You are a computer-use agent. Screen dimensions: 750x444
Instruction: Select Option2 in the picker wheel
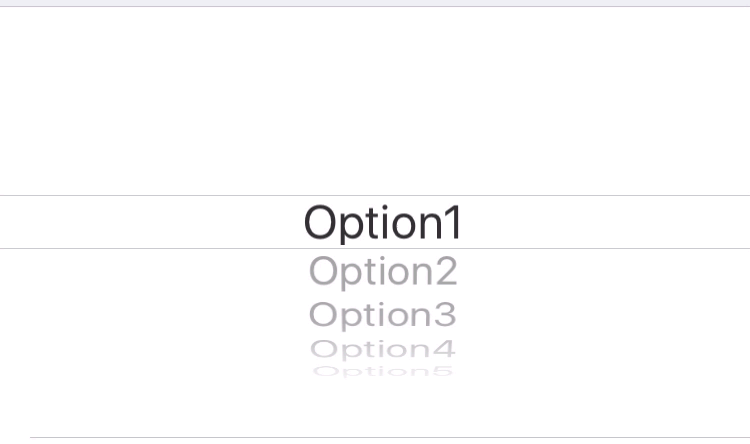pyautogui.click(x=383, y=272)
